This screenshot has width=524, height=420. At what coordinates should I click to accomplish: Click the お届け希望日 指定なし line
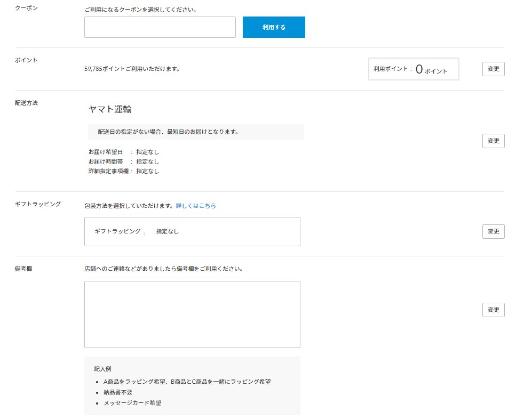pyautogui.click(x=124, y=152)
